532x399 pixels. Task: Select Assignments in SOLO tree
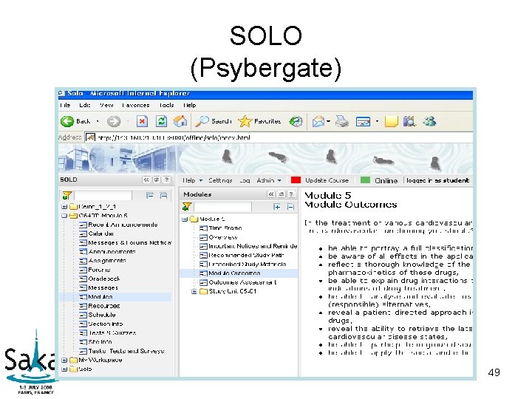pos(107,261)
